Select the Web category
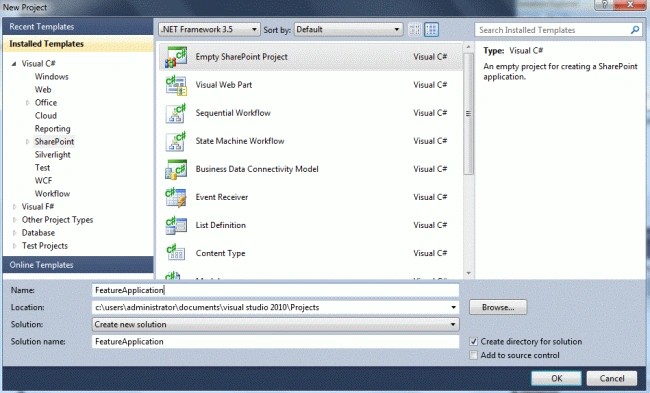The height and width of the screenshot is (393, 650). 43,90
